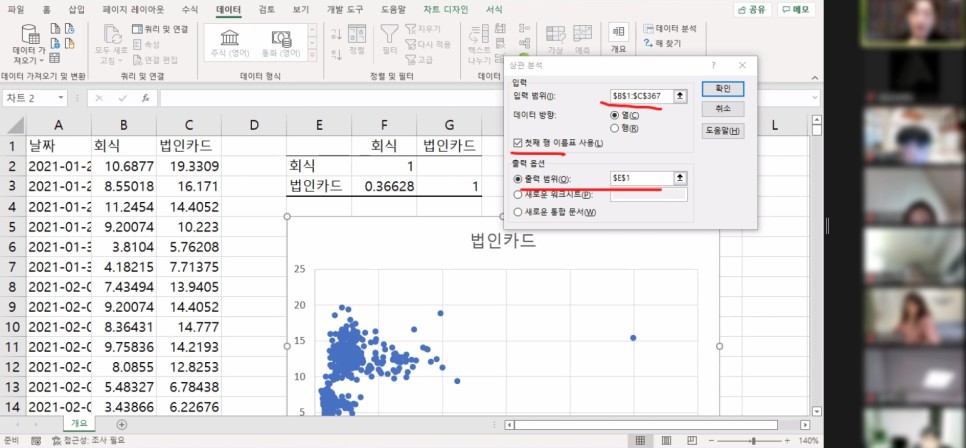Screen dimensions: 966x448
Task: Select New Workbook (새로운 통합 문서) radio option
Action: pos(518,212)
